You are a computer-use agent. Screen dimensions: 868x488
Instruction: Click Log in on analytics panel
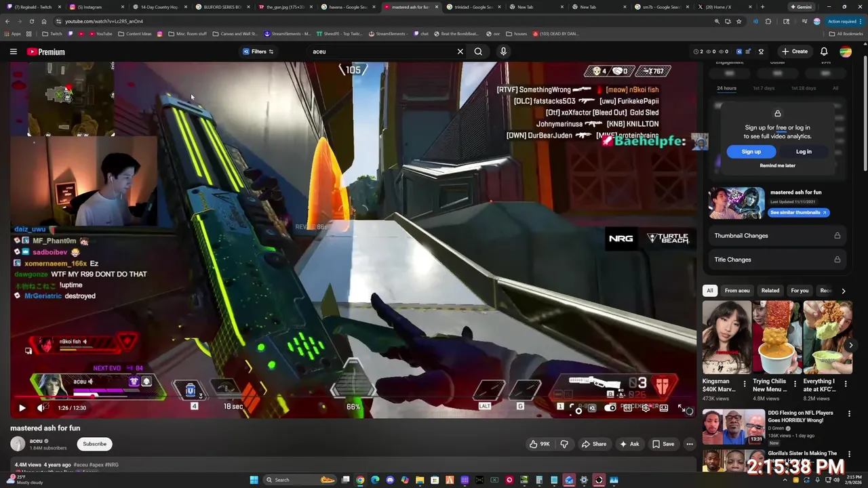click(x=804, y=152)
